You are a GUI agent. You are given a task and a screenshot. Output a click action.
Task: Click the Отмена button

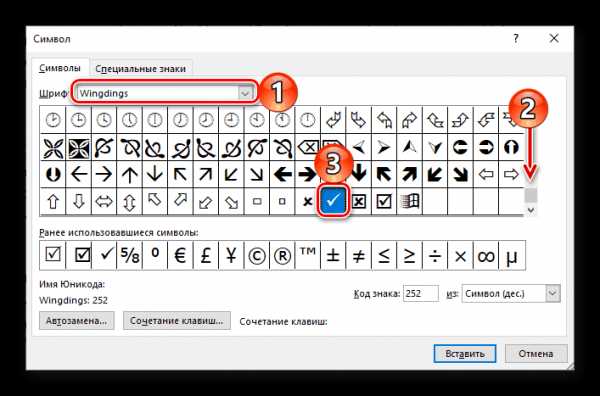point(536,354)
